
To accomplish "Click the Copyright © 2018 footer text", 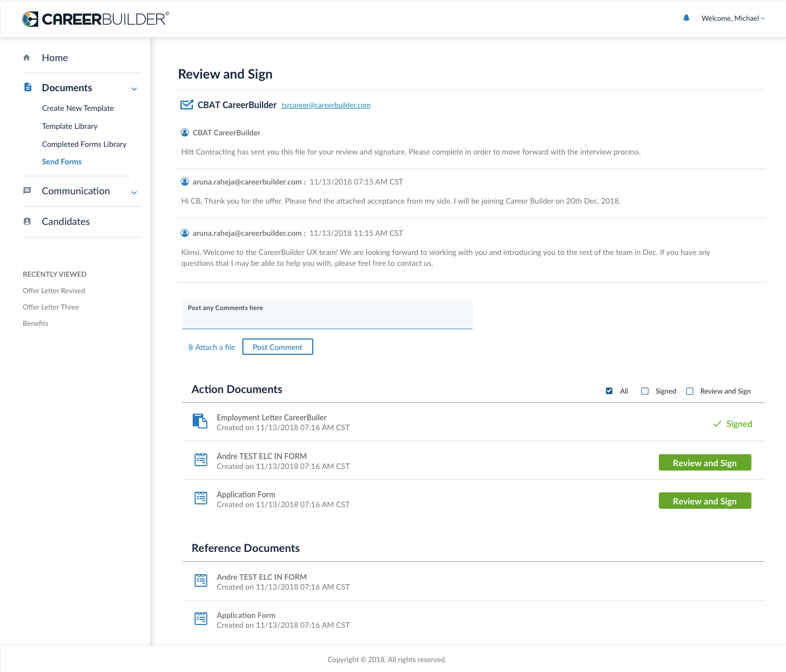I will (x=387, y=659).
